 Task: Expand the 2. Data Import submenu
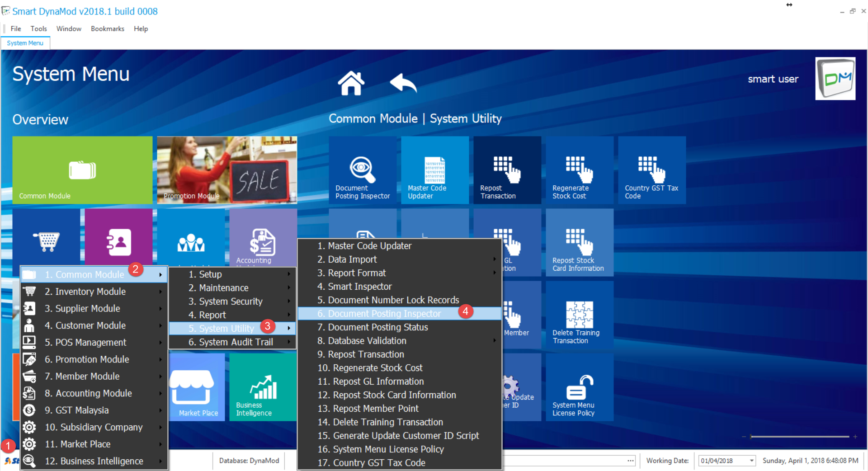coord(400,259)
